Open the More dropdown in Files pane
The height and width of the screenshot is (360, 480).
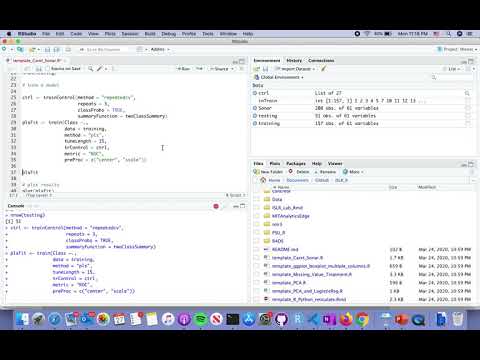coord(353,172)
